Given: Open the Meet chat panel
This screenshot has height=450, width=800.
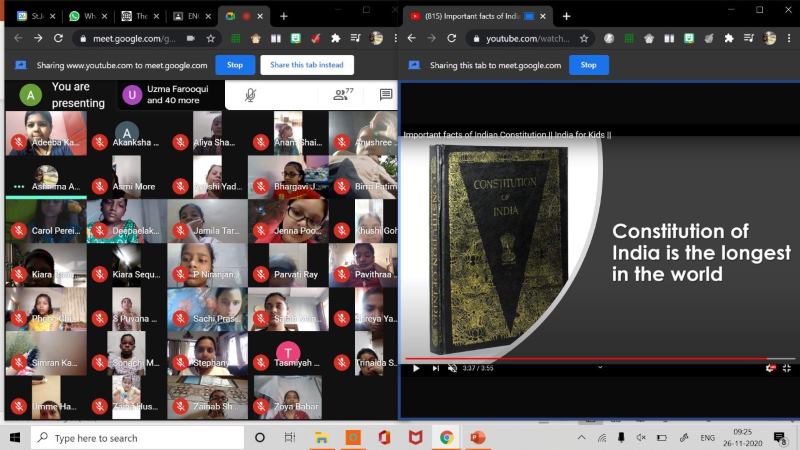Looking at the screenshot, I should click(386, 94).
